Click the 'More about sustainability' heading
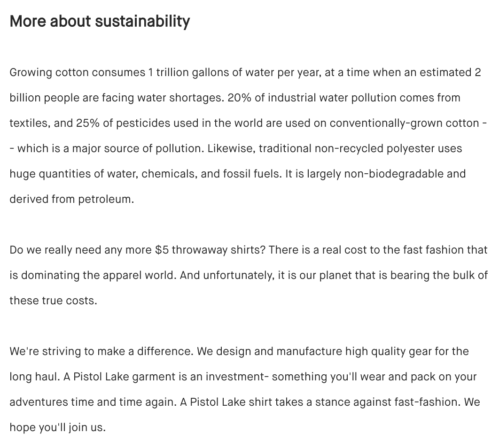The width and height of the screenshot is (499, 448). 100,21
